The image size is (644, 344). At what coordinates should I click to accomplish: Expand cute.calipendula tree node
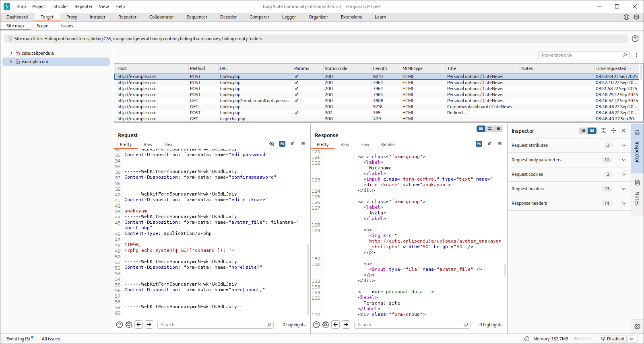[x=11, y=53]
